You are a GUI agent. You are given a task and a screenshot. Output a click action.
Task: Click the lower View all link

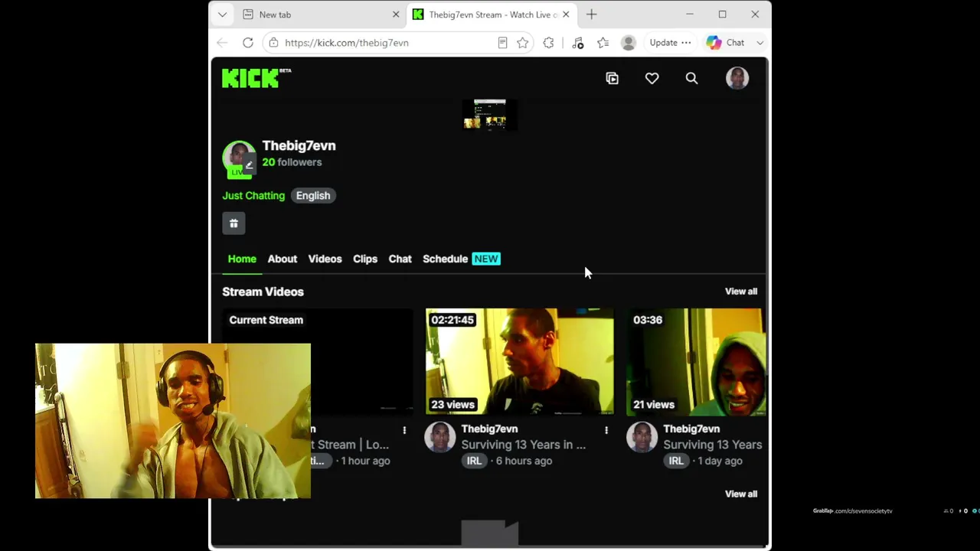tap(741, 494)
